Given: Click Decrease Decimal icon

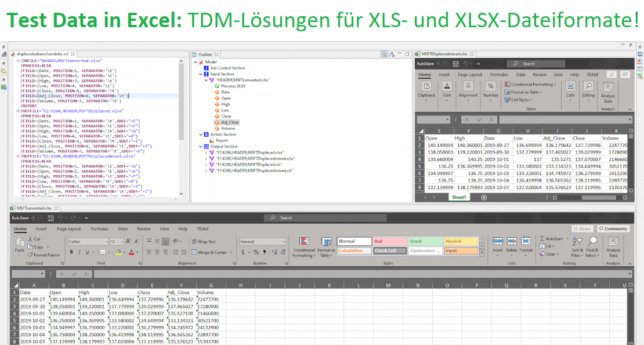Looking at the screenshot, I should tap(283, 252).
